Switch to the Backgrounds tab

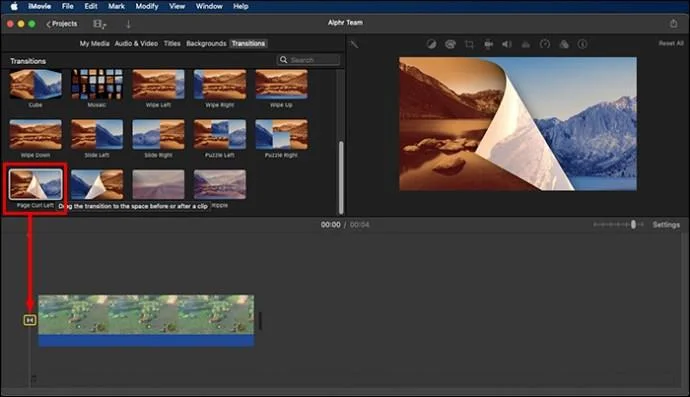[206, 43]
